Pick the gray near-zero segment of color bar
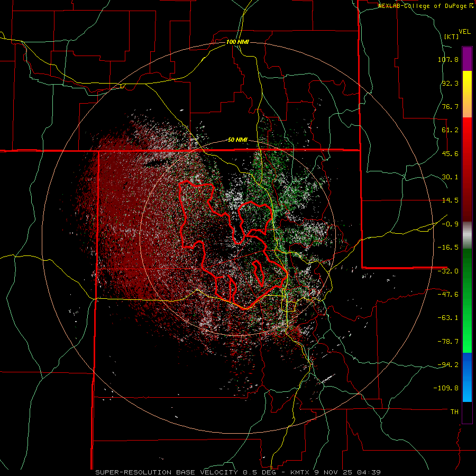The width and height of the screenshot is (476, 476). click(467, 235)
